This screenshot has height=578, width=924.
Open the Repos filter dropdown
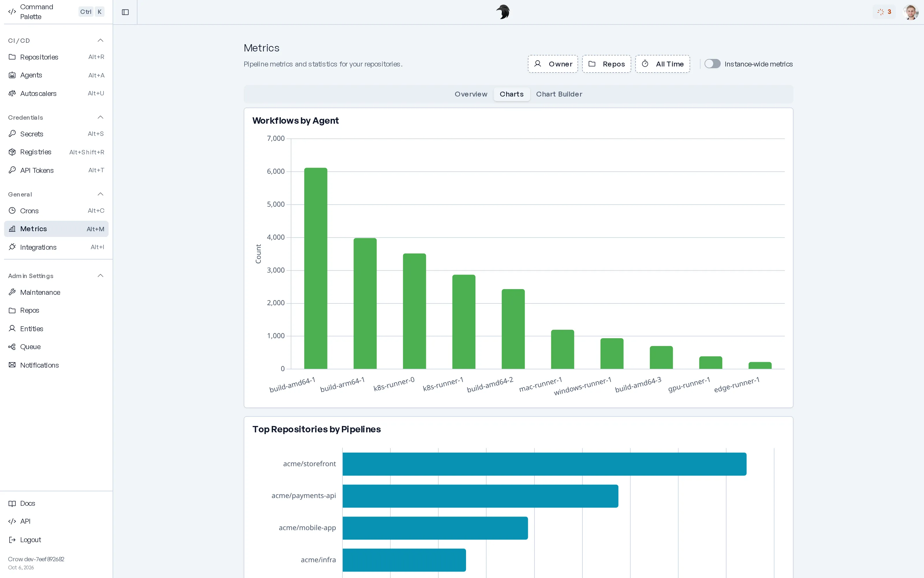606,64
